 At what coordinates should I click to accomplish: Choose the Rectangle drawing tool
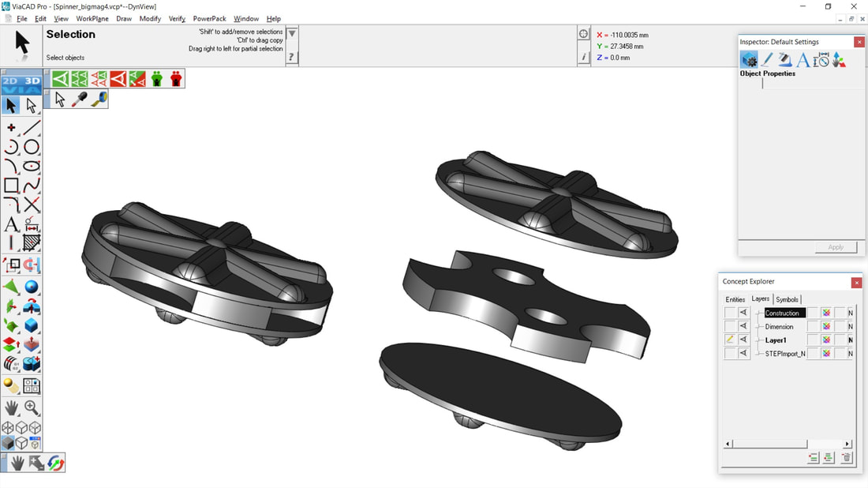11,186
